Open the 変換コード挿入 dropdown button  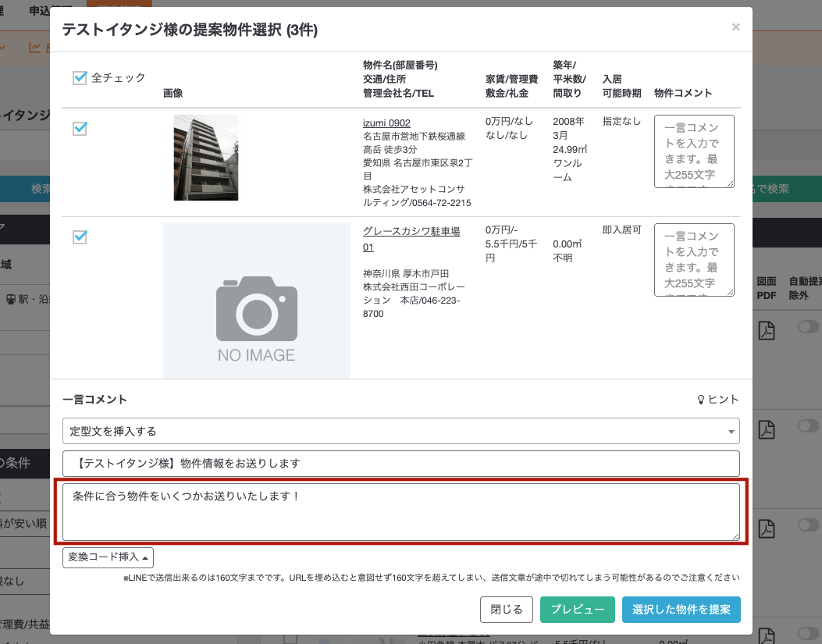coord(108,557)
